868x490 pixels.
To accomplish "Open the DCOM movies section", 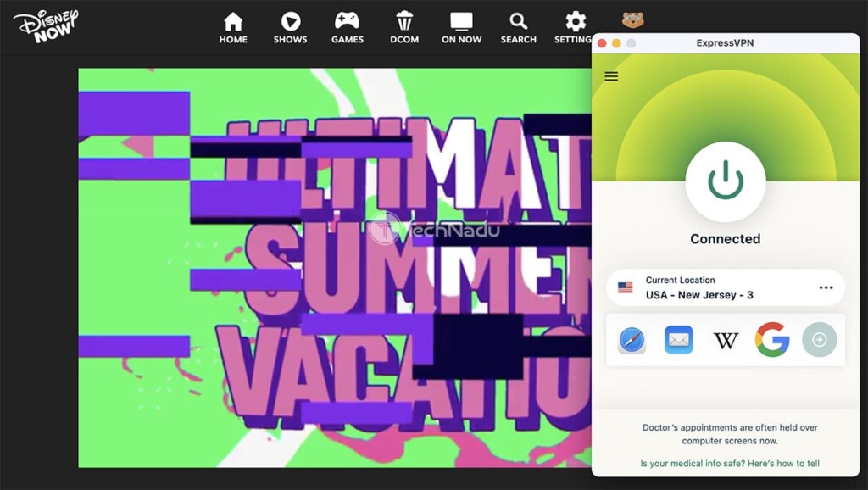I will tap(404, 28).
